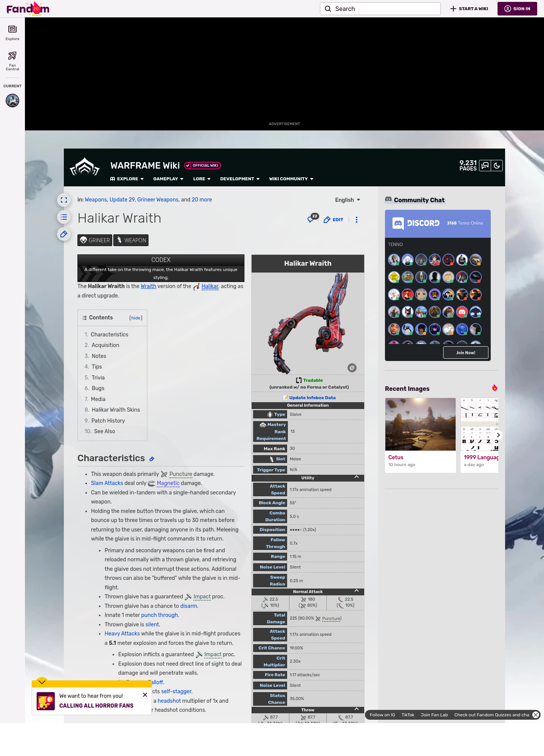Toggle dark mode moon icon
The width and height of the screenshot is (544, 756).
point(497,166)
